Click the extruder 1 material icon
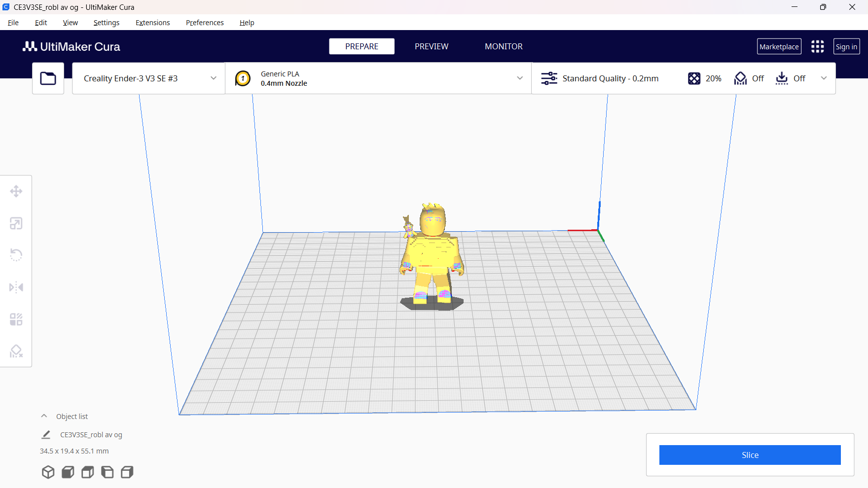This screenshot has width=868, height=488. pos(243,78)
